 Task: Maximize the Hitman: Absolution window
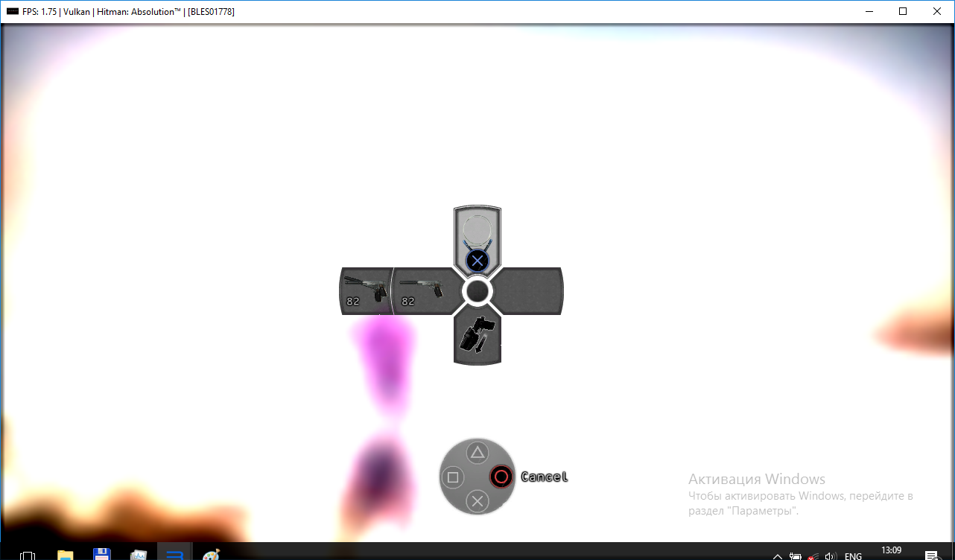click(903, 11)
